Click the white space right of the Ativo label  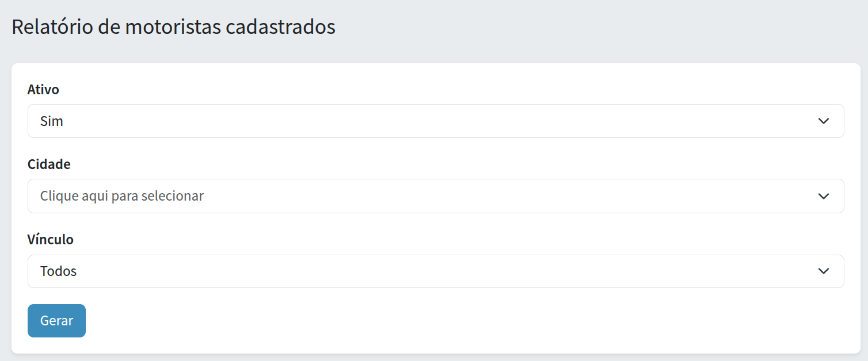(x=403, y=90)
